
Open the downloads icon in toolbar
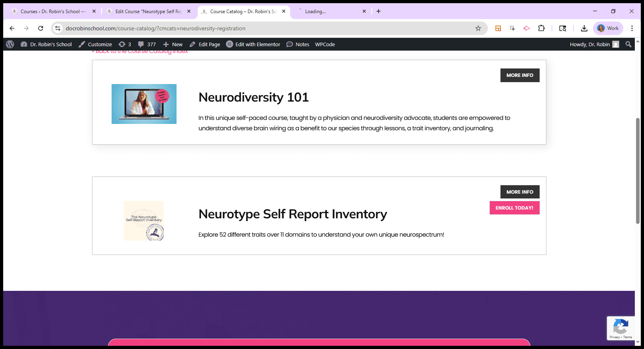pos(584,28)
